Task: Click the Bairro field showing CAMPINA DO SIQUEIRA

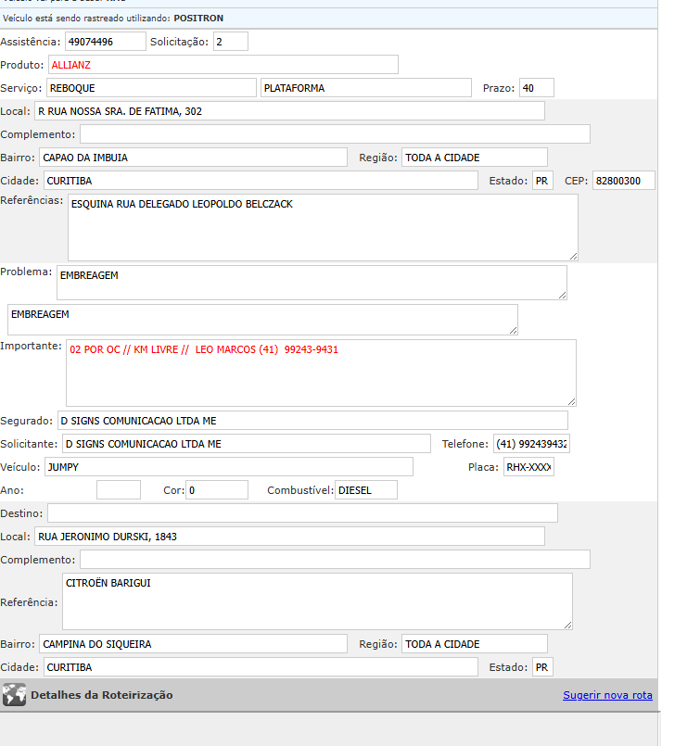Action: pyautogui.click(x=193, y=644)
